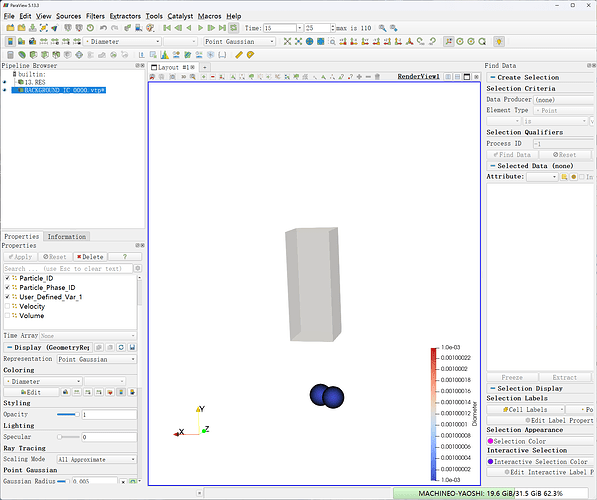The image size is (597, 500).
Task: Open the Scaling Mode dropdown
Action: [97, 459]
